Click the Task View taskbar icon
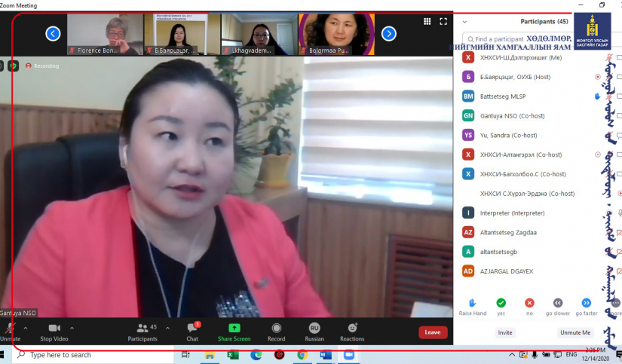This screenshot has width=622, height=364. (185, 355)
